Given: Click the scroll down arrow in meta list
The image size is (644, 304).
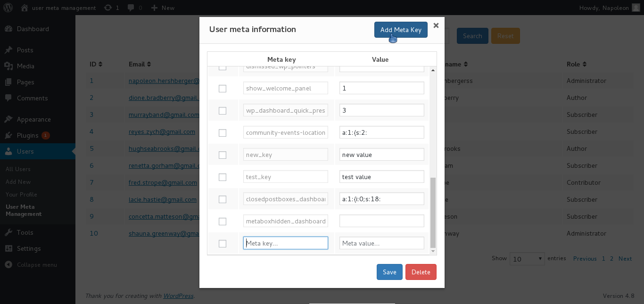Looking at the screenshot, I should point(433,252).
